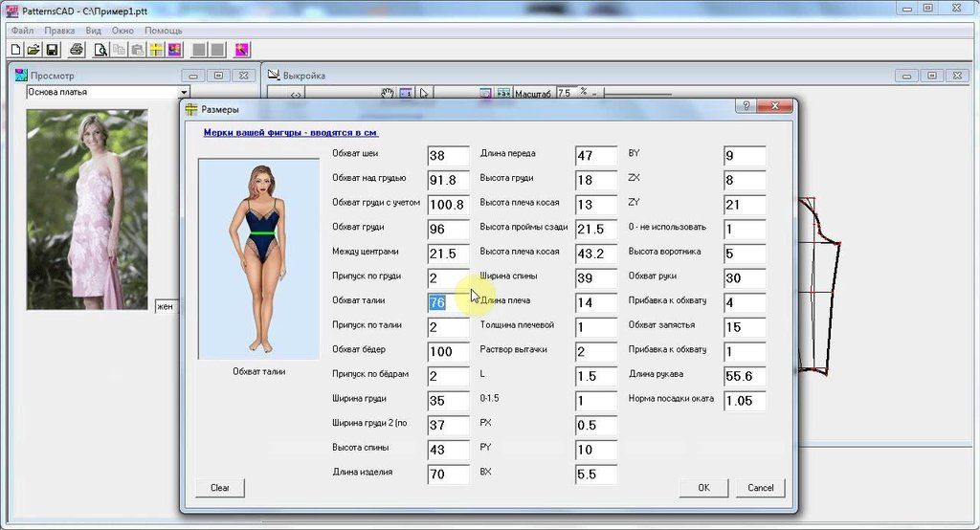Click the Cancel button
Viewport: 980px width, 530px height.
point(761,488)
